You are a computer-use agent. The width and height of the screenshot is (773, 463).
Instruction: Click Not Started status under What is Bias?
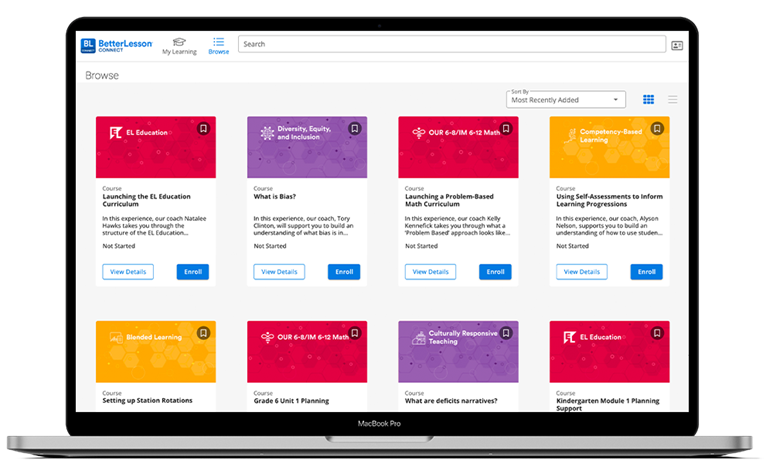pos(270,246)
